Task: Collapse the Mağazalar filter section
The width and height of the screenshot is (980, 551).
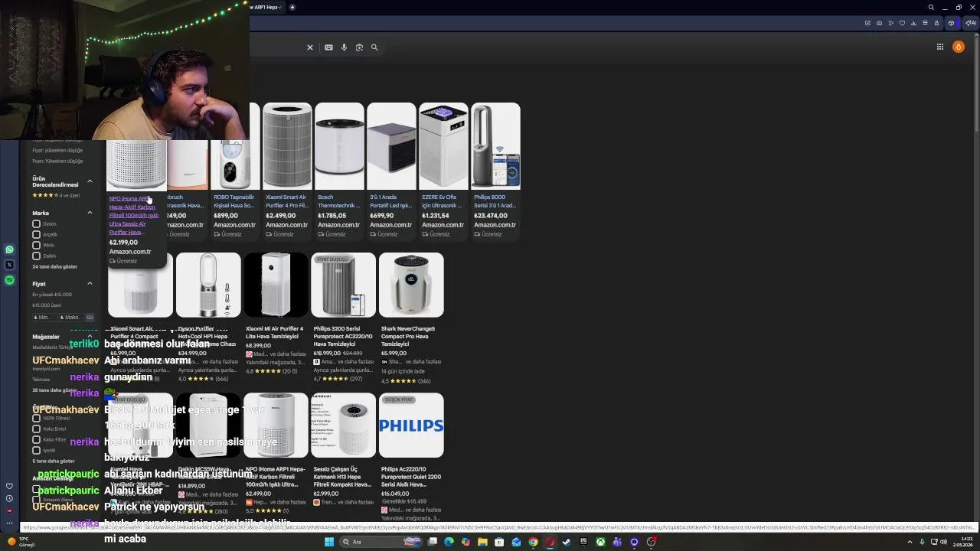Action: tap(90, 337)
